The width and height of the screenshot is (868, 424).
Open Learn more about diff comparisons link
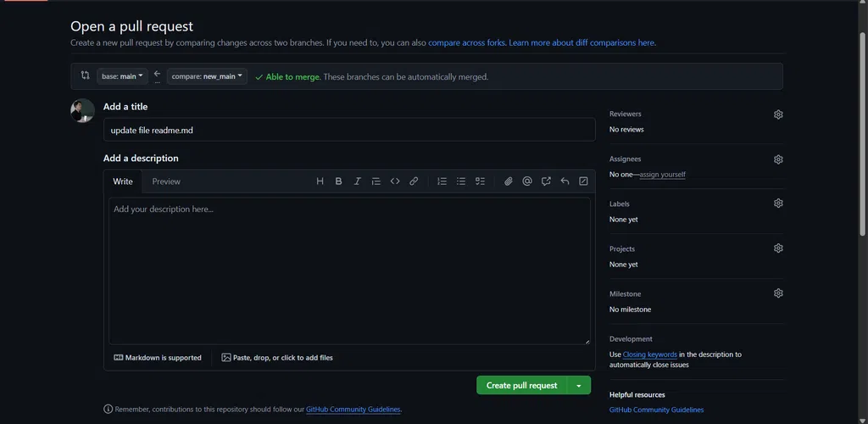click(581, 42)
